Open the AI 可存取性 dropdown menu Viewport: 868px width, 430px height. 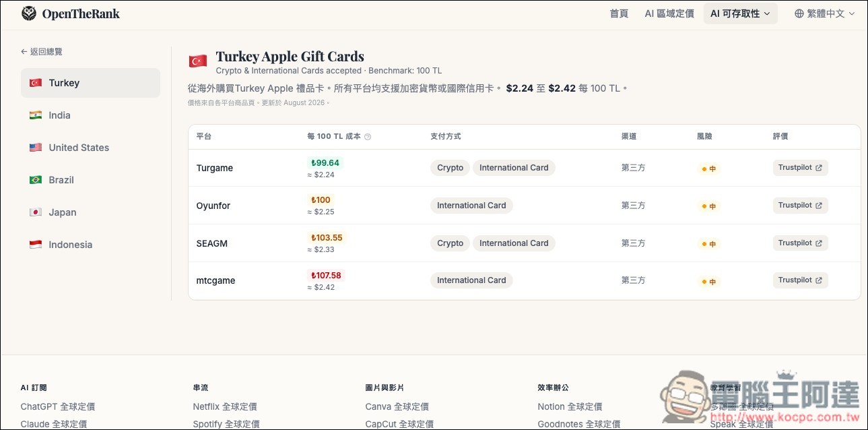pyautogui.click(x=741, y=13)
